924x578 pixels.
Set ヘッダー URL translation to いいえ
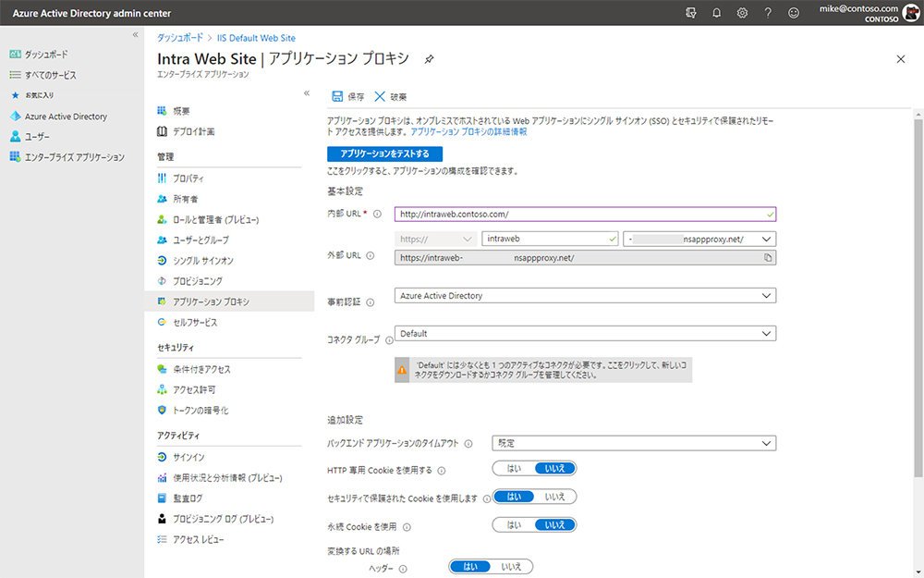coord(511,567)
